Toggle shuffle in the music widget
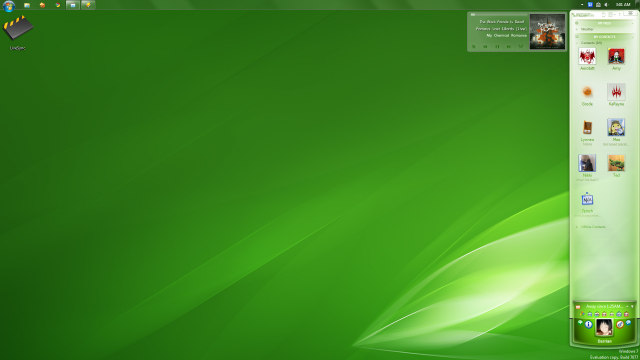The image size is (640, 360). pos(521,47)
